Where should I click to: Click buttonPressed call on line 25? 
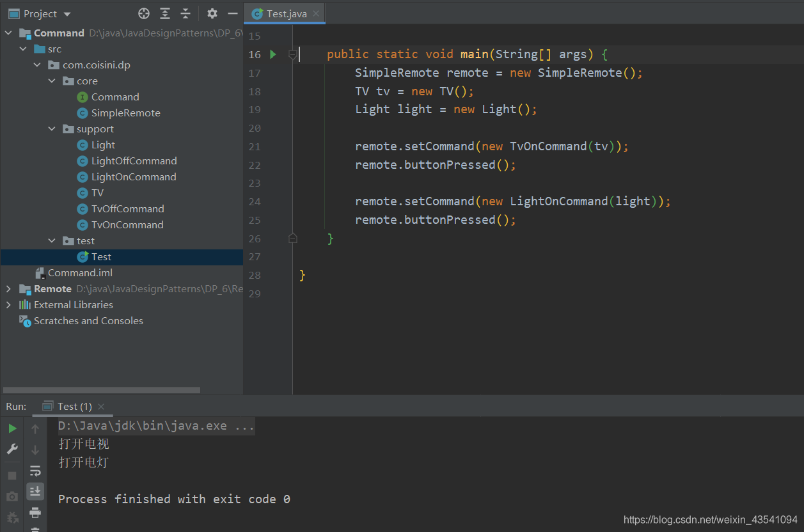(450, 220)
